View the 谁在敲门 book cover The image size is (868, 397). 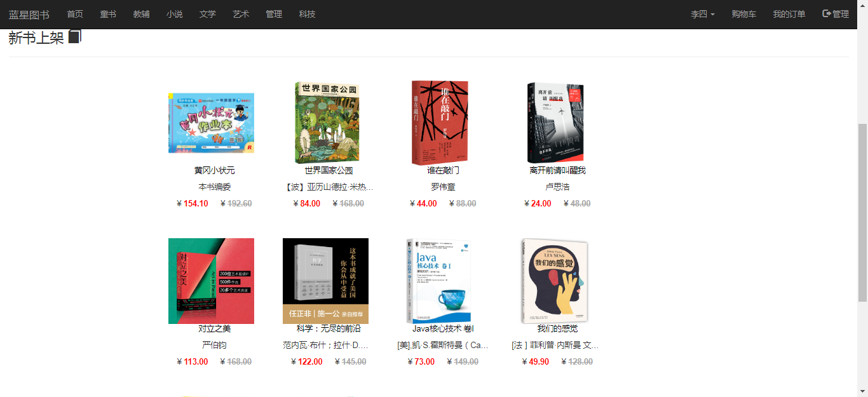tap(440, 123)
